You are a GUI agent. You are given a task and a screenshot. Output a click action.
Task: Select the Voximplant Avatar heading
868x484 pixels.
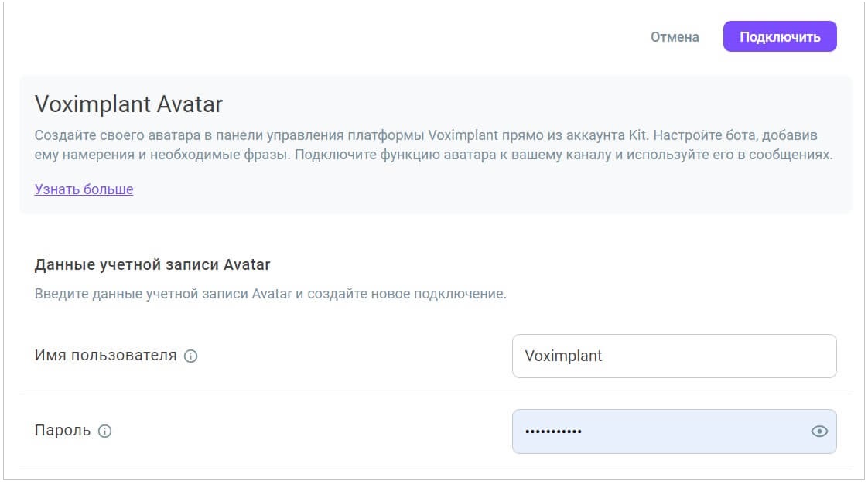pos(128,104)
